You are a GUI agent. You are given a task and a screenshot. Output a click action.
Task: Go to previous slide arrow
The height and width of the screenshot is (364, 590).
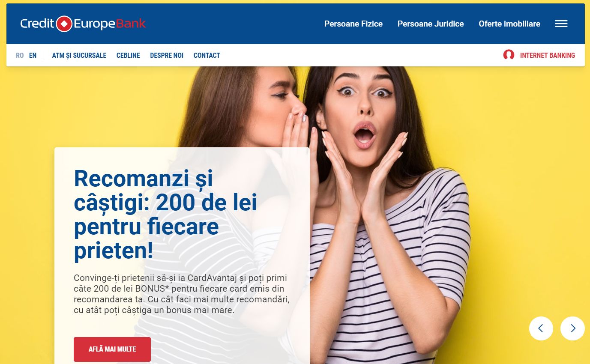click(541, 328)
